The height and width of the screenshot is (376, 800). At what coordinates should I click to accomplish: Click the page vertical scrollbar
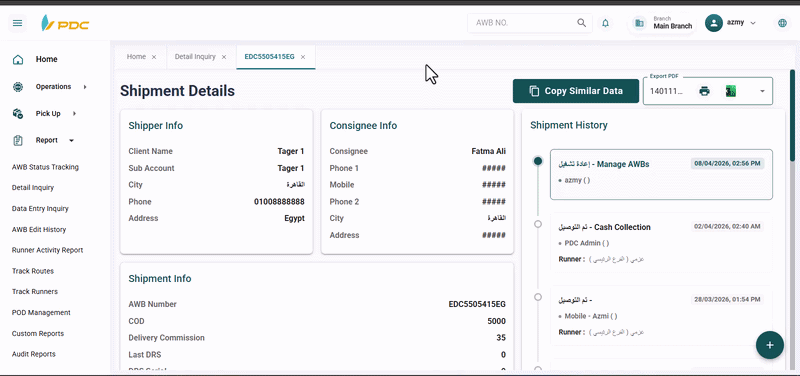pyautogui.click(x=792, y=116)
